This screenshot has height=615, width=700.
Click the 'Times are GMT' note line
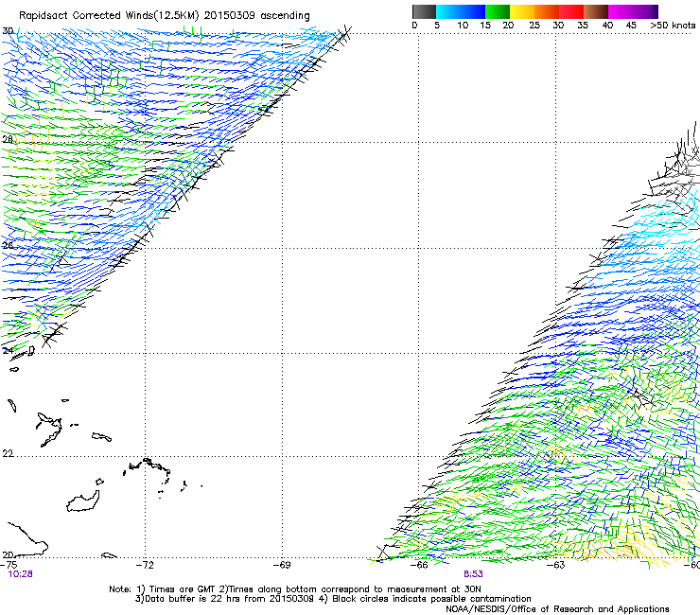click(x=295, y=589)
